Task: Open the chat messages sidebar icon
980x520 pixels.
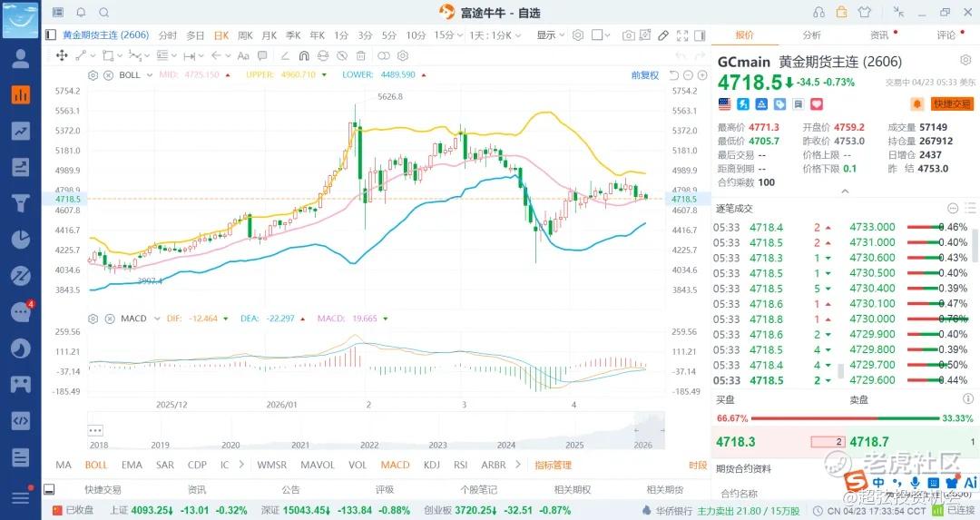Action: tap(20, 311)
